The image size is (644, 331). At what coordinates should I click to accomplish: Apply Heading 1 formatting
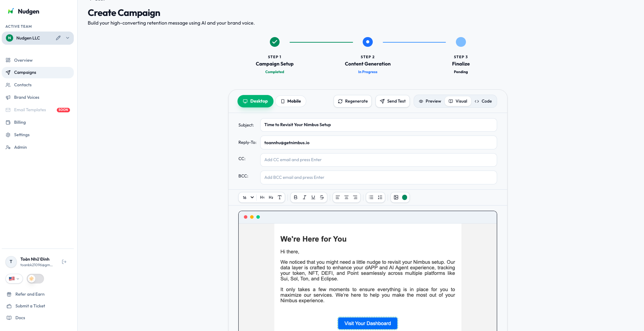point(262,198)
